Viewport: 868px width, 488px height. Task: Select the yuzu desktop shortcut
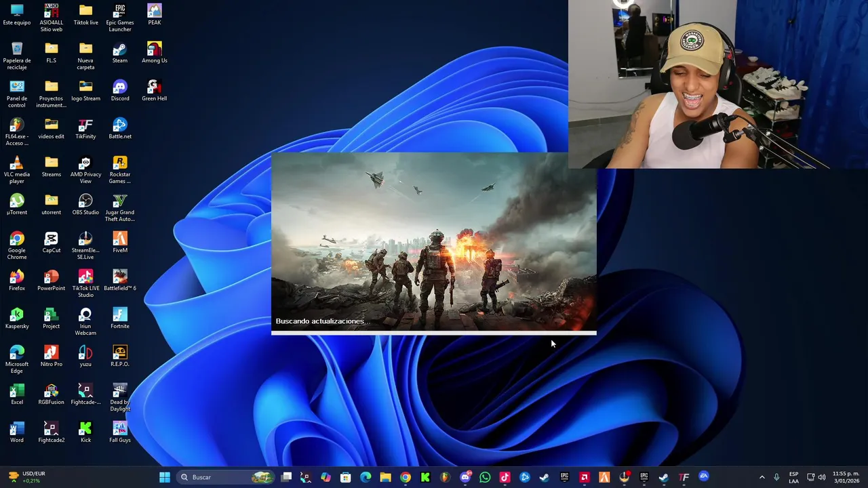[85, 357]
